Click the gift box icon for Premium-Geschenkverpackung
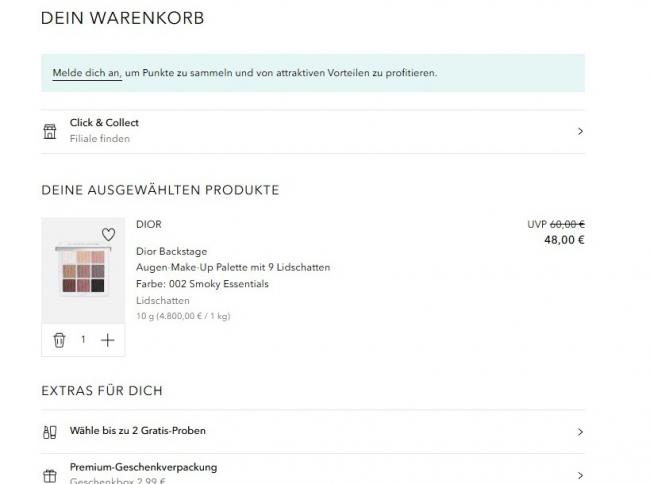650x484 pixels. [50, 476]
